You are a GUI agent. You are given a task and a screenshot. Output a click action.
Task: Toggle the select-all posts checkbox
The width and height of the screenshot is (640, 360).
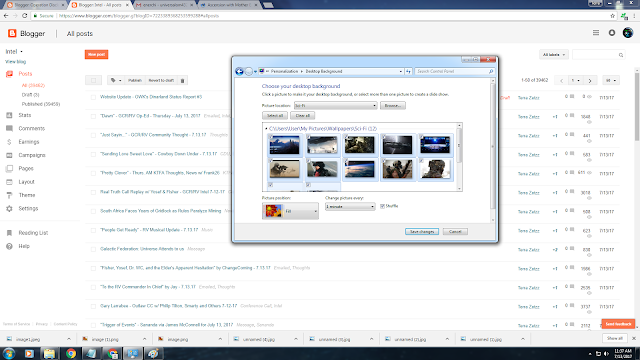(x=93, y=80)
